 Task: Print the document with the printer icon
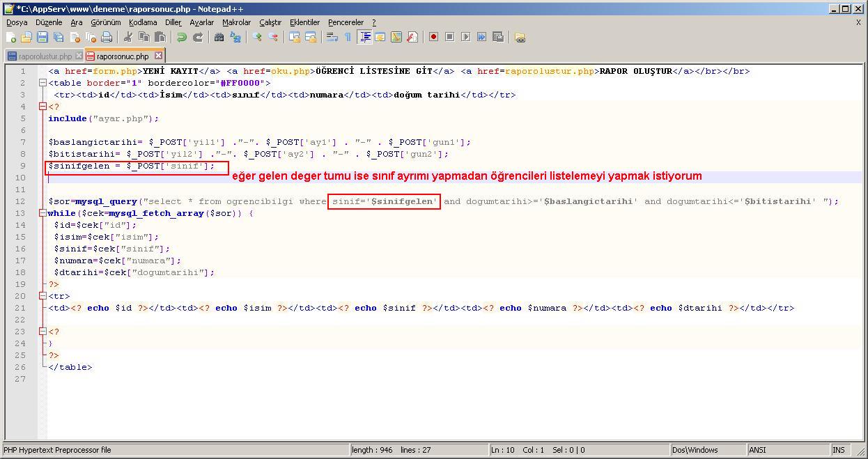(107, 37)
